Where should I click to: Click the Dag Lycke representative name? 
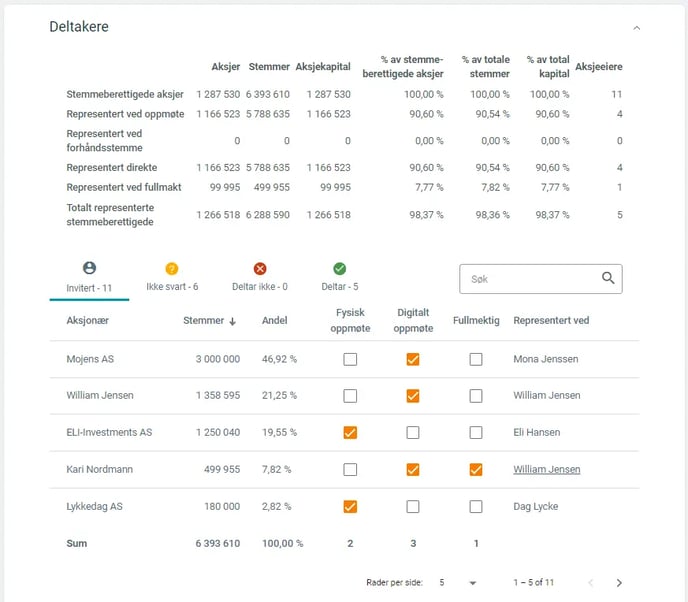pyautogui.click(x=536, y=506)
